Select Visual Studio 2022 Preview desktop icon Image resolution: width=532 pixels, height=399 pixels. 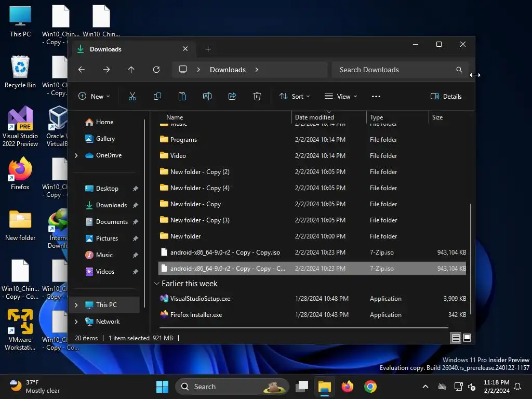pyautogui.click(x=20, y=126)
